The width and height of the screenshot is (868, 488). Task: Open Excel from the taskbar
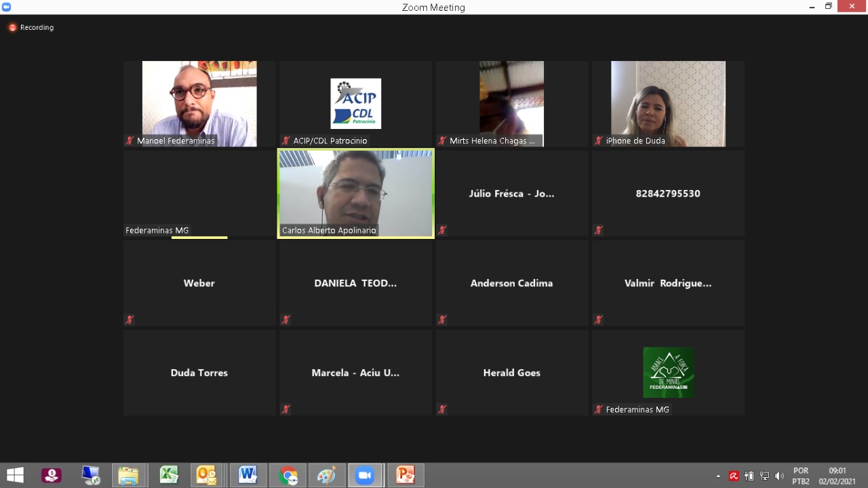pos(169,475)
